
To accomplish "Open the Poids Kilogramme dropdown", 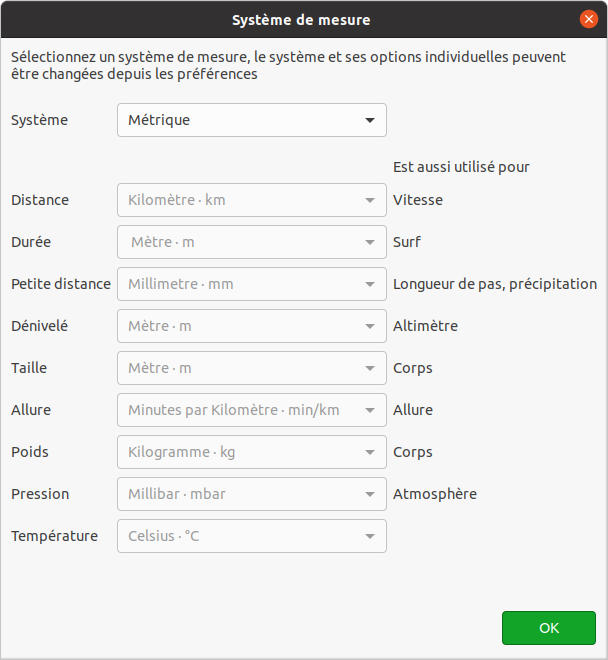I will 251,452.
